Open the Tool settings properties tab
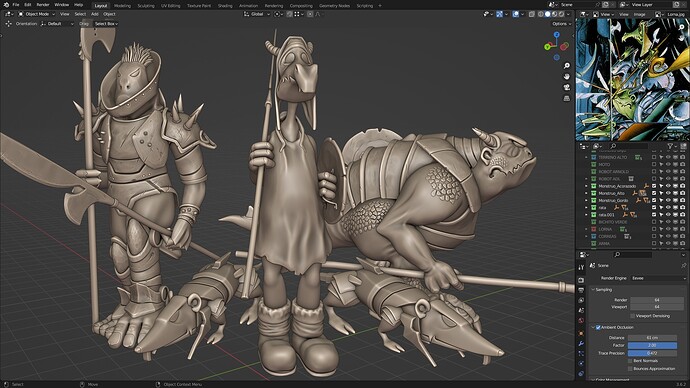This screenshot has height=388, width=690. (x=581, y=267)
